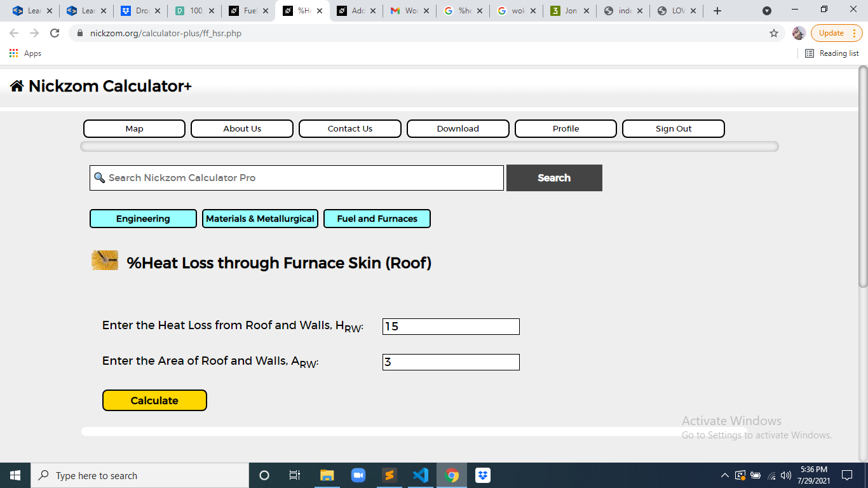Click the Search Nickzom Calculator Pro field
The width and height of the screenshot is (868, 488).
(x=297, y=178)
